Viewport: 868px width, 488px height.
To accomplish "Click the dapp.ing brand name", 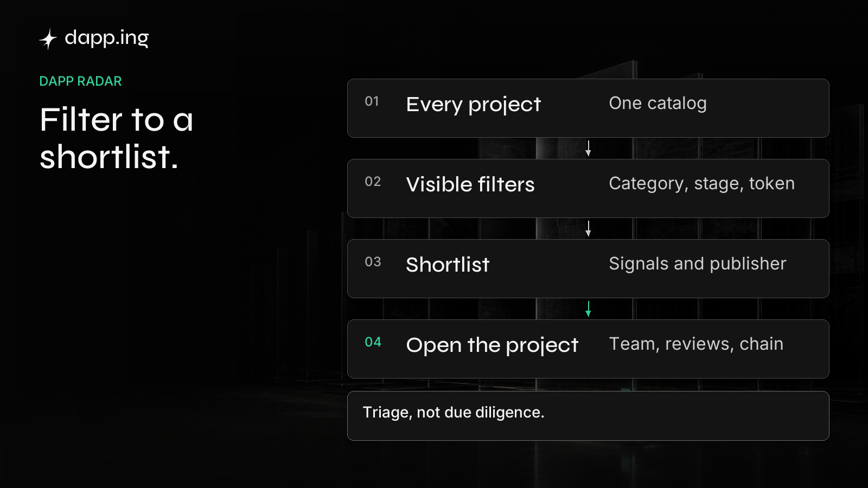I will click(x=106, y=38).
